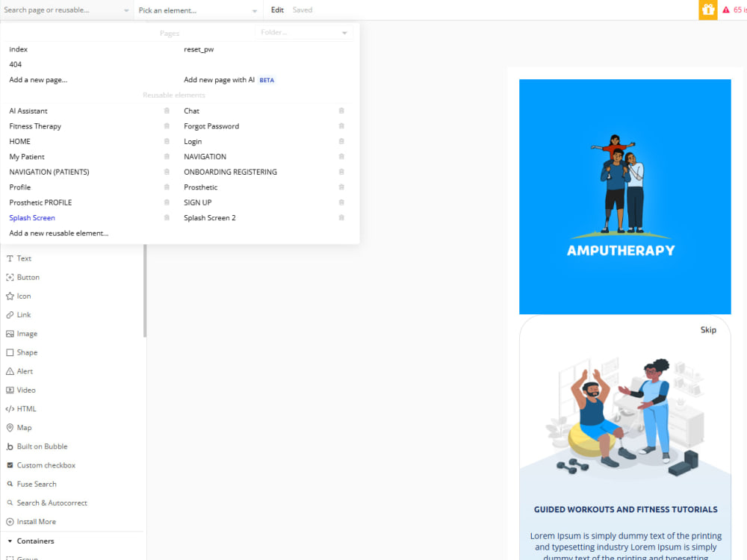Open the Folder filter dropdown
This screenshot has height=560, width=747.
304,33
